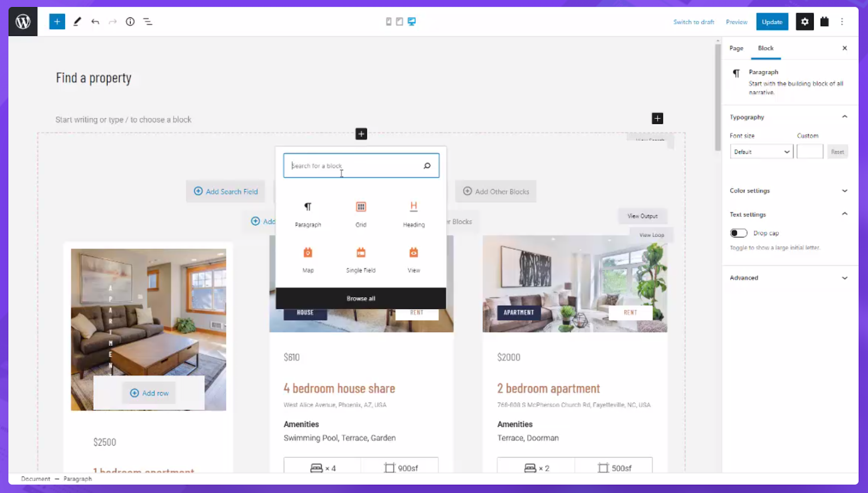Switch to desktop preview icon
868x493 pixels.
pos(412,22)
